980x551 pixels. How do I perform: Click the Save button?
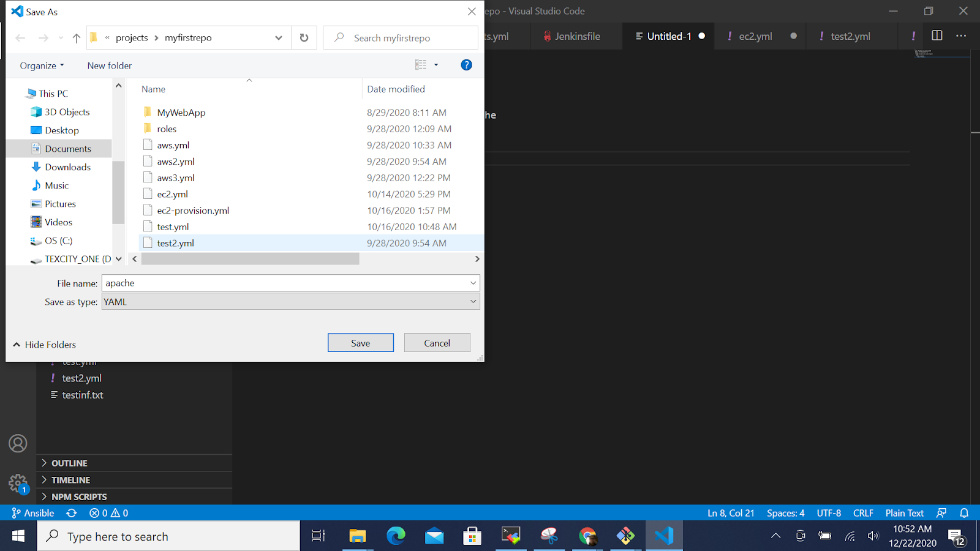(361, 343)
